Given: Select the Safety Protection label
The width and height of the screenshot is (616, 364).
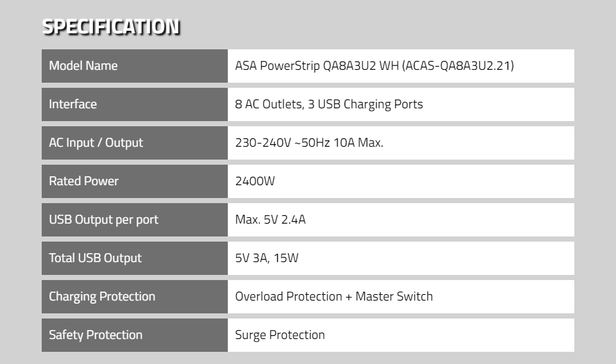Looking at the screenshot, I should [x=96, y=335].
